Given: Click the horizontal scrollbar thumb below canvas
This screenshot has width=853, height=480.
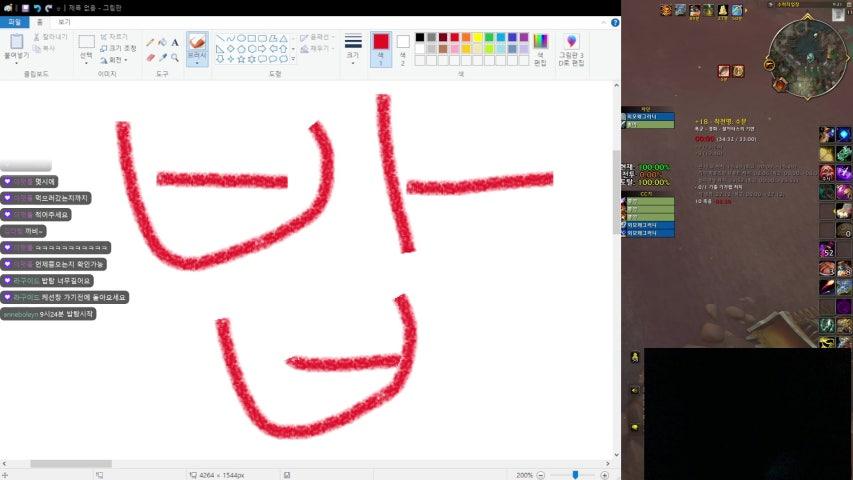Looking at the screenshot, I should coord(71,464).
